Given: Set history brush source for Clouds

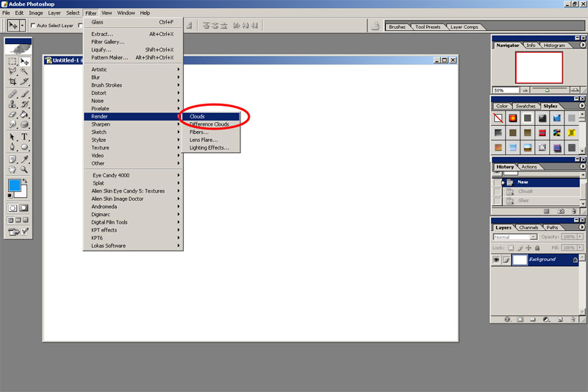Looking at the screenshot, I should pos(498,191).
